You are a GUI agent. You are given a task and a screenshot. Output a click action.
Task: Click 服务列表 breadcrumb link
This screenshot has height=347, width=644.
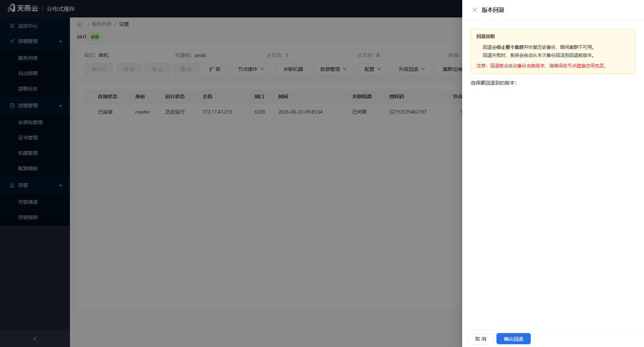coord(102,24)
